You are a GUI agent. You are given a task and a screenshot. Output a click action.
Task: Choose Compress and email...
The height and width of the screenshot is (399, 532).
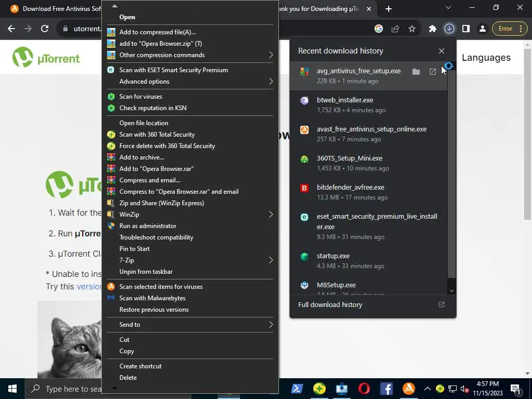coord(190,180)
